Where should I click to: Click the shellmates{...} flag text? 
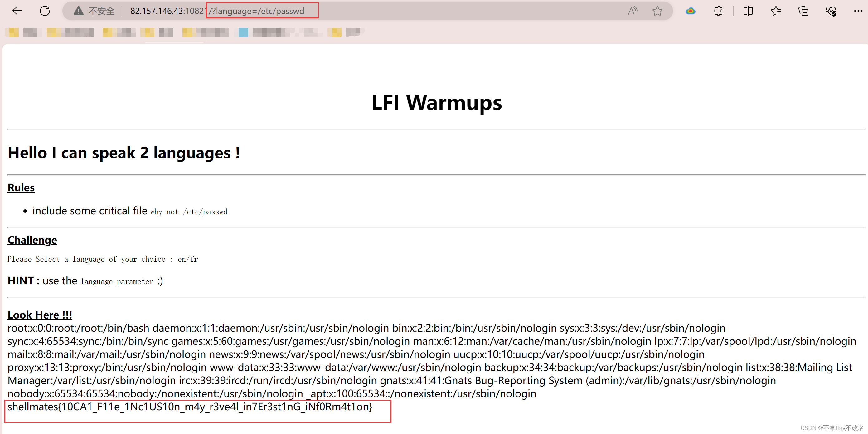[x=190, y=407]
